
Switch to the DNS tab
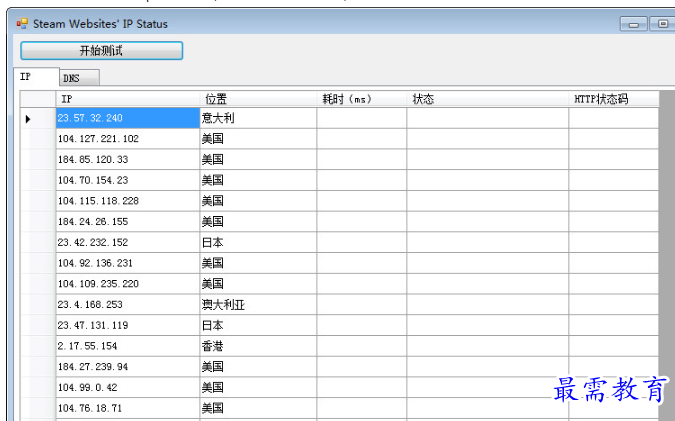79,78
